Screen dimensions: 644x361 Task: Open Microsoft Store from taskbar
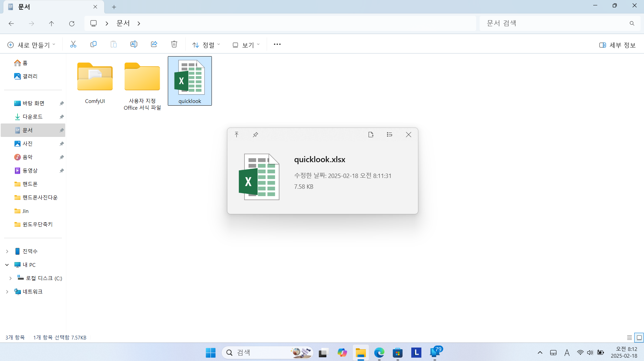click(x=398, y=353)
